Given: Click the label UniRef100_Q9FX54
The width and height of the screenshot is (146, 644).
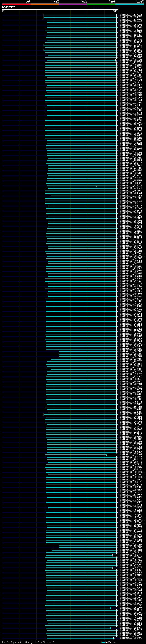Looking at the screenshot, I should pyautogui.click(x=131, y=70).
